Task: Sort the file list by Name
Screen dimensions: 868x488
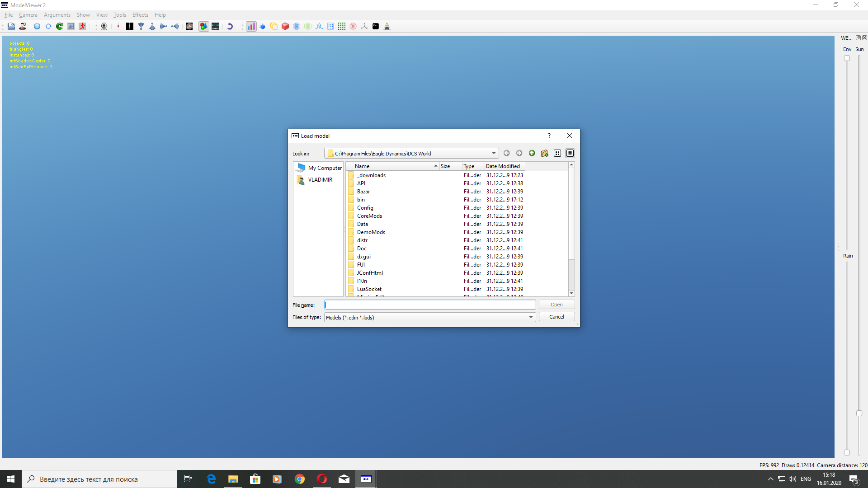Action: pos(393,166)
